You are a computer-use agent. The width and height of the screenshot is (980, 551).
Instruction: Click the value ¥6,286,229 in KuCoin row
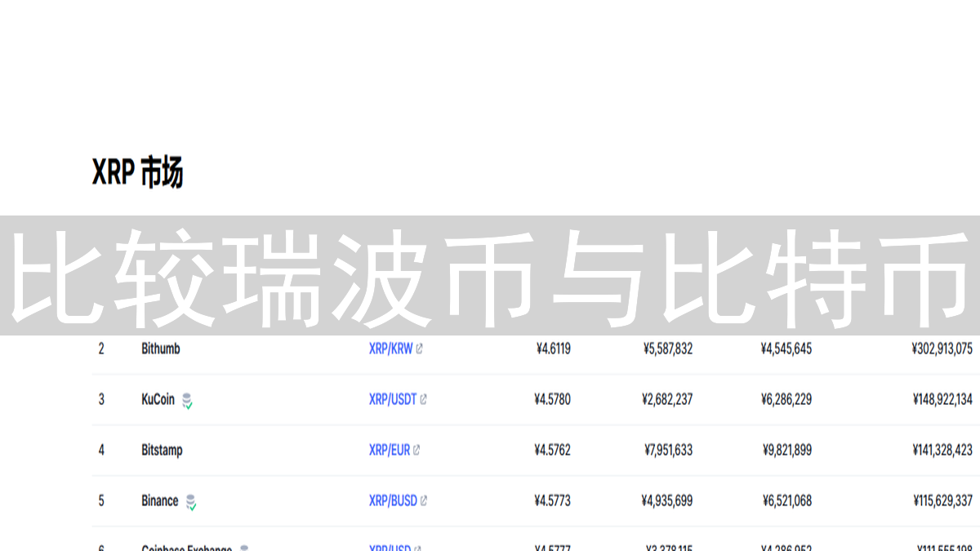pyautogui.click(x=786, y=399)
